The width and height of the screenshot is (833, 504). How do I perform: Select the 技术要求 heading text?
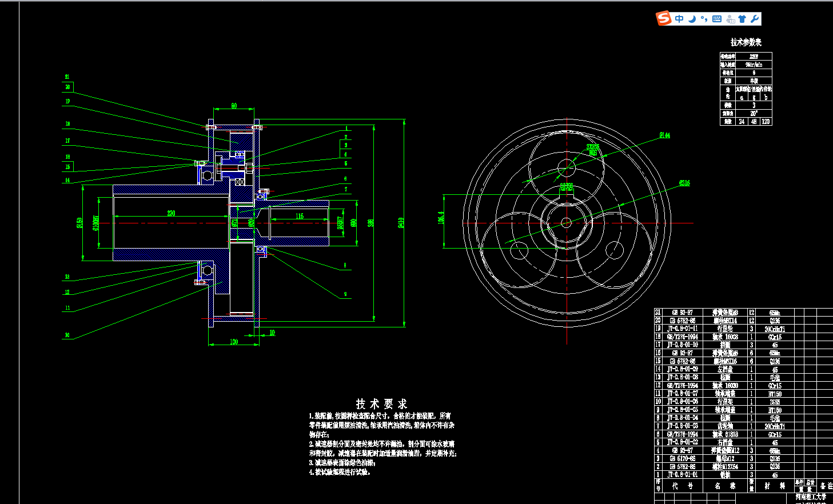[381, 404]
